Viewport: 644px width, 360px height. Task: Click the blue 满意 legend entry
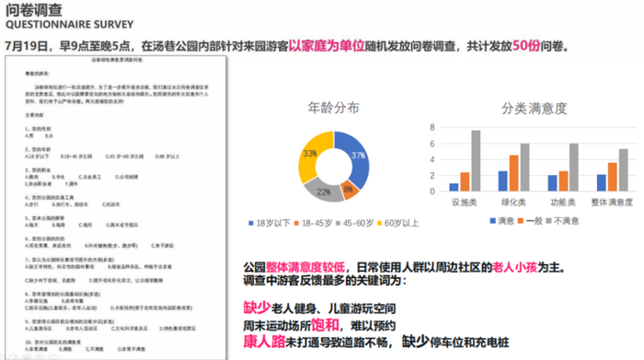pos(502,221)
